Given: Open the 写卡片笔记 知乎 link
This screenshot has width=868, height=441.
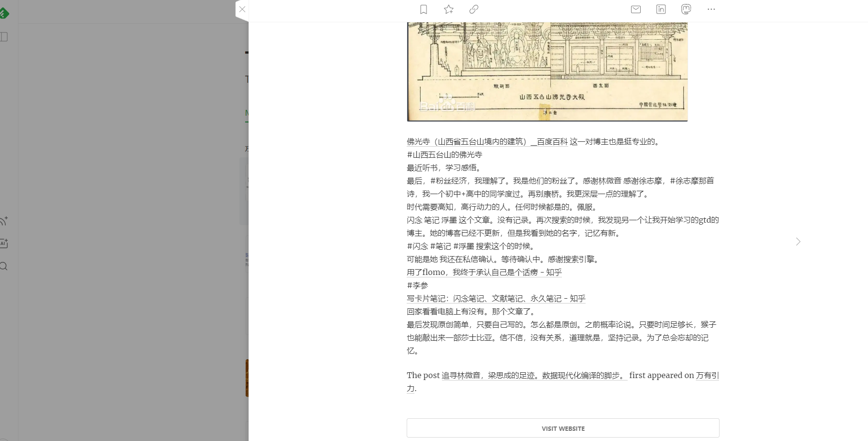Looking at the screenshot, I should pos(496,299).
